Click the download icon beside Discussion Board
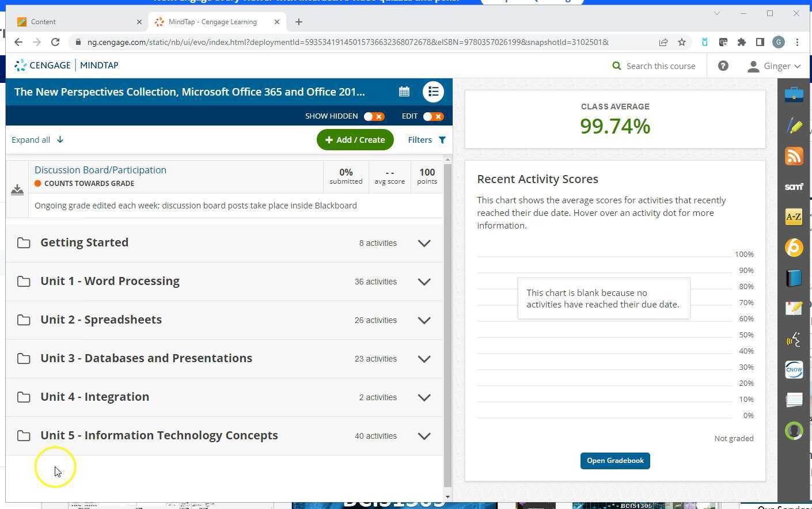 tap(17, 189)
